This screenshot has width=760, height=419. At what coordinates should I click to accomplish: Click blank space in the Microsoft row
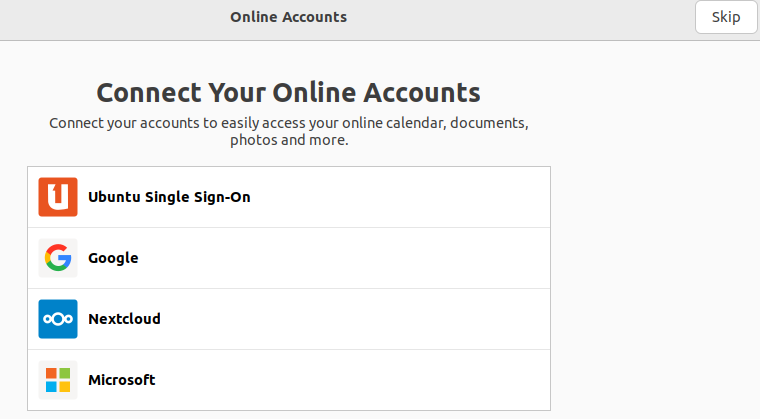click(351, 380)
